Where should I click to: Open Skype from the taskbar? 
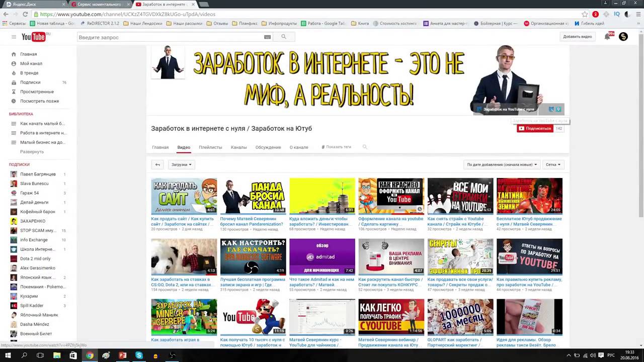[x=139, y=355]
